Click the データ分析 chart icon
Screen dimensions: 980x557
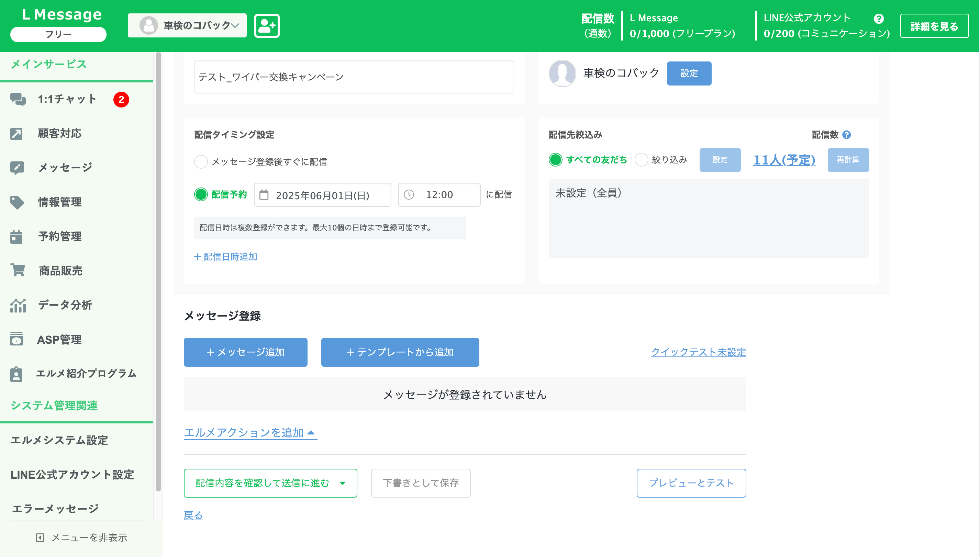point(18,305)
